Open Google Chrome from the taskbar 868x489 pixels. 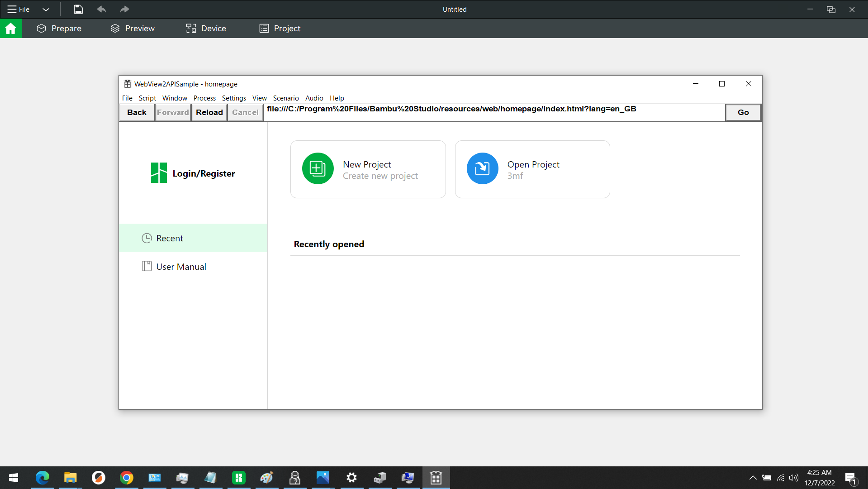[127, 478]
